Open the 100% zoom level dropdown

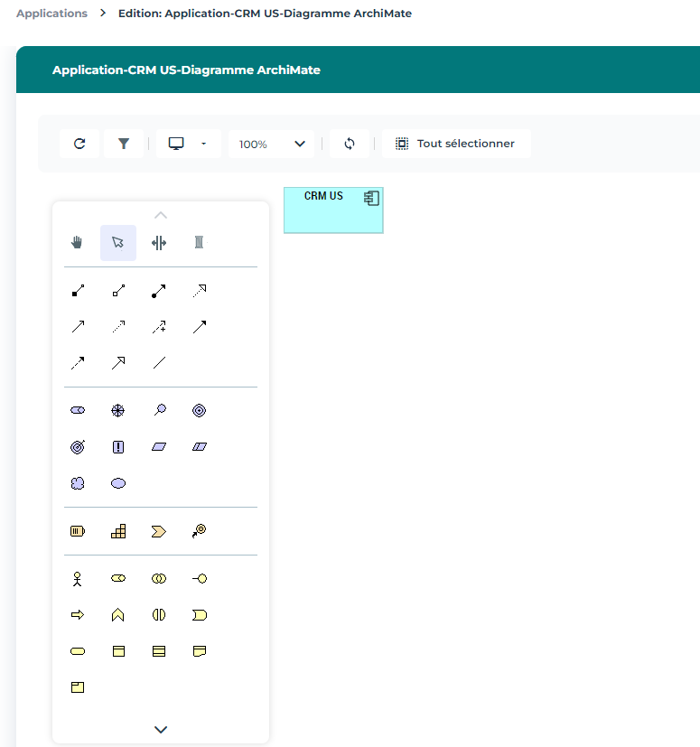coord(271,144)
